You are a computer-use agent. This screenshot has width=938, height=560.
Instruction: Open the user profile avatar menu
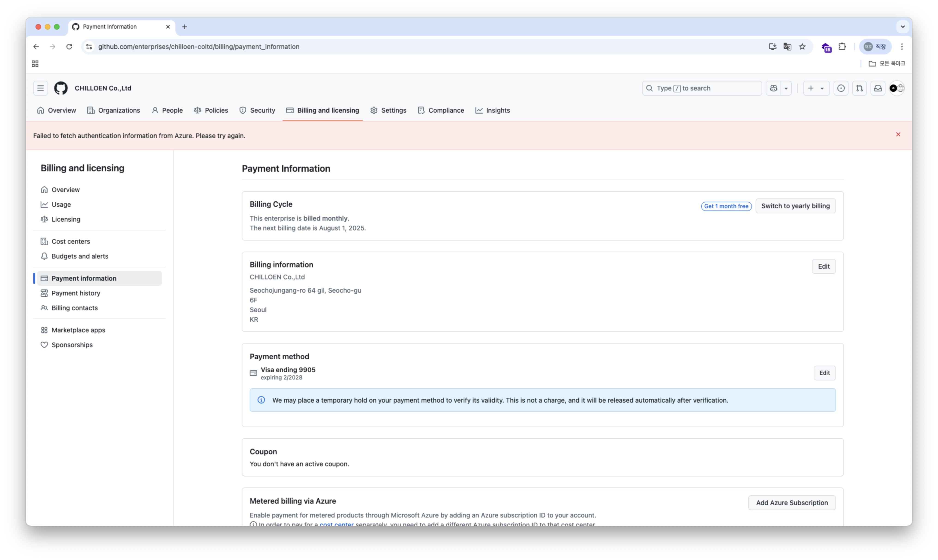tap(897, 88)
